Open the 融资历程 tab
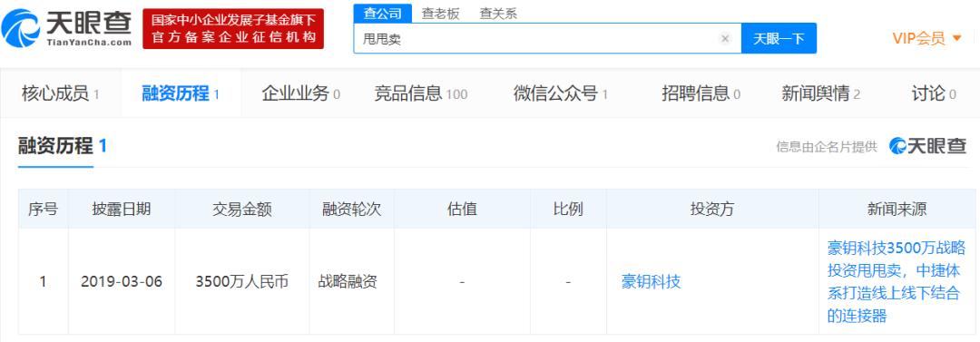The width and height of the screenshot is (980, 342). 181,93
